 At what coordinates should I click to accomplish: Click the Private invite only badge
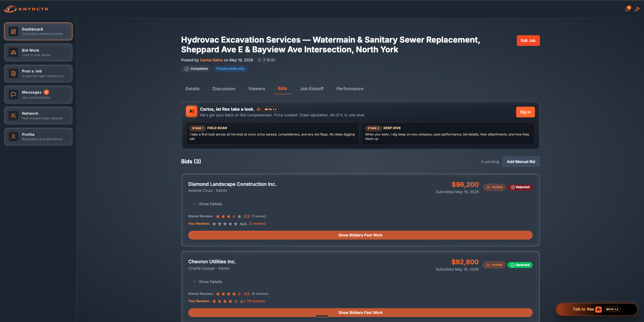coord(230,69)
